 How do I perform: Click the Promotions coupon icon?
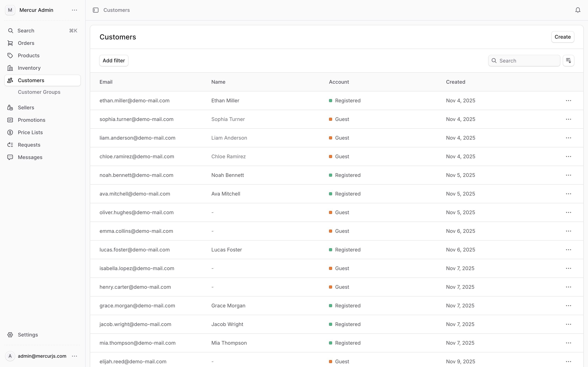click(10, 120)
